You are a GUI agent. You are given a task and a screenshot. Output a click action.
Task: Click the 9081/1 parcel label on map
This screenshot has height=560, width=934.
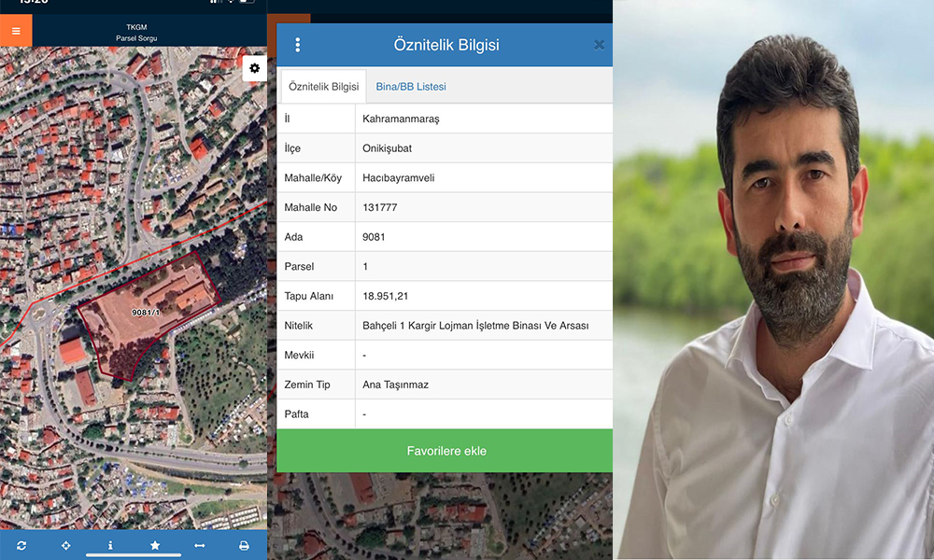(x=146, y=312)
